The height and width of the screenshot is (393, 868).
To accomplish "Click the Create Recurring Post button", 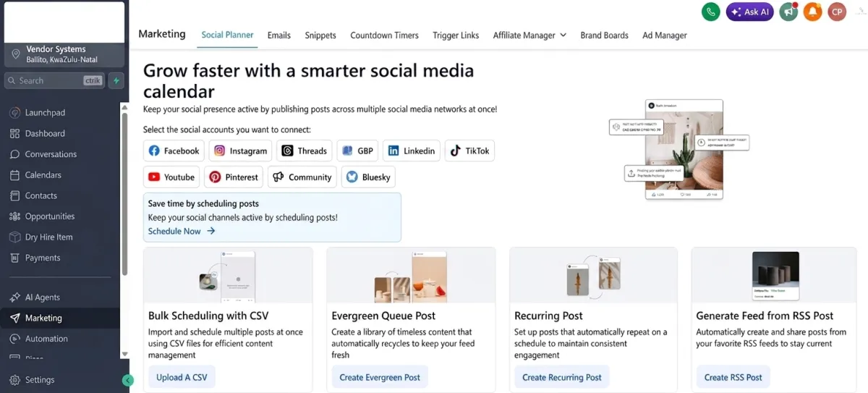I will coord(562,377).
